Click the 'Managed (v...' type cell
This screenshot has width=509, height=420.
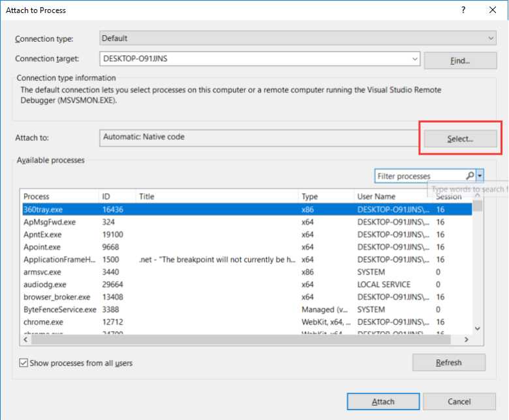point(324,309)
